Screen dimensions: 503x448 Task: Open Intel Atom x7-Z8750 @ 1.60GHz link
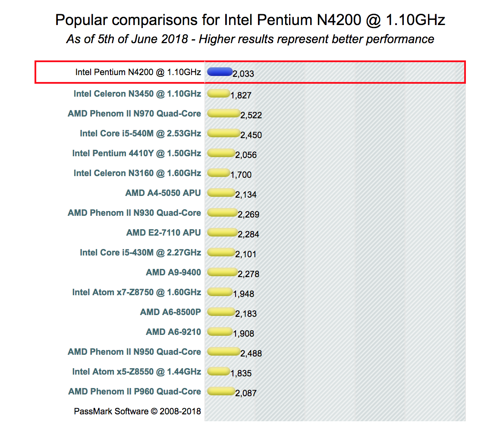(x=136, y=292)
